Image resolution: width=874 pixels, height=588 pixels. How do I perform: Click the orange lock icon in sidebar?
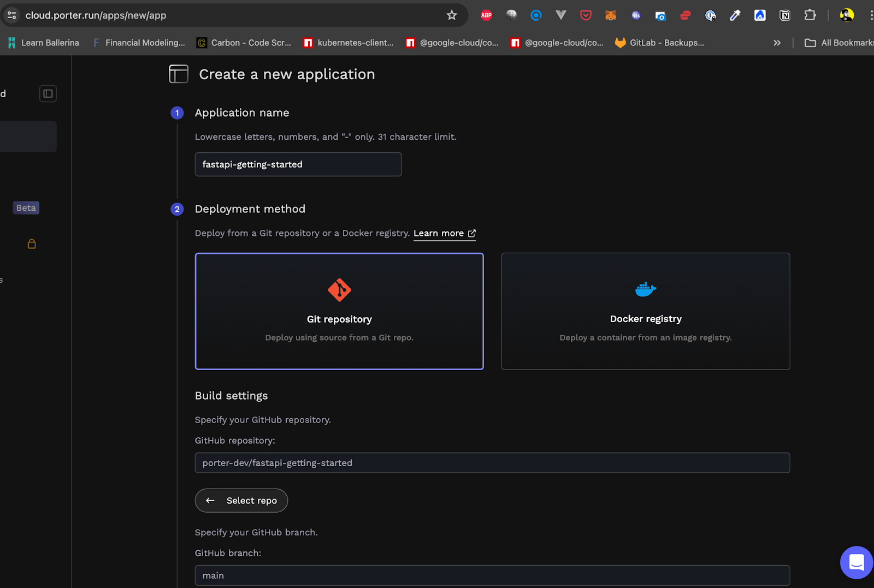tap(32, 243)
